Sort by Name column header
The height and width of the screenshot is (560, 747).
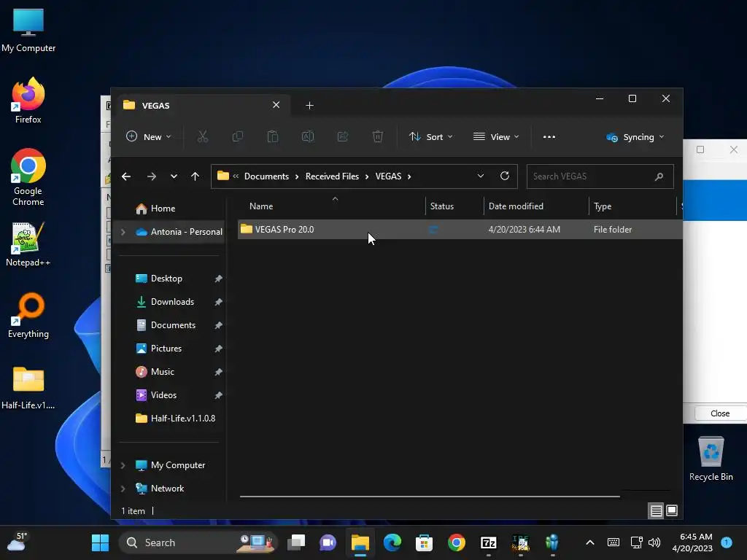(261, 206)
